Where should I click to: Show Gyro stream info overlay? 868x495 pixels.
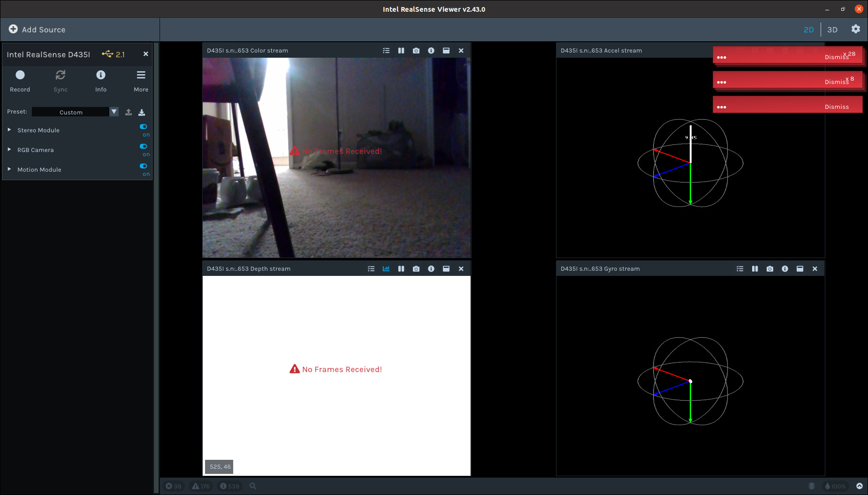coord(785,269)
